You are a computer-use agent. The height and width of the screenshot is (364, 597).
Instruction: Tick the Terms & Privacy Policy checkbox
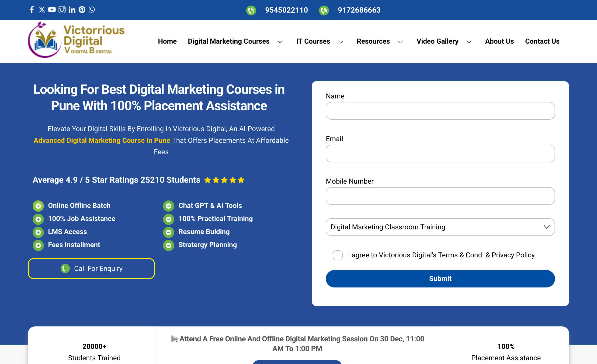[337, 255]
